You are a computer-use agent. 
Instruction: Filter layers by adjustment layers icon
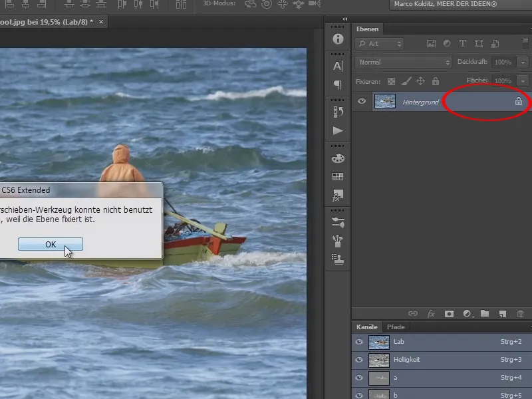tap(447, 43)
